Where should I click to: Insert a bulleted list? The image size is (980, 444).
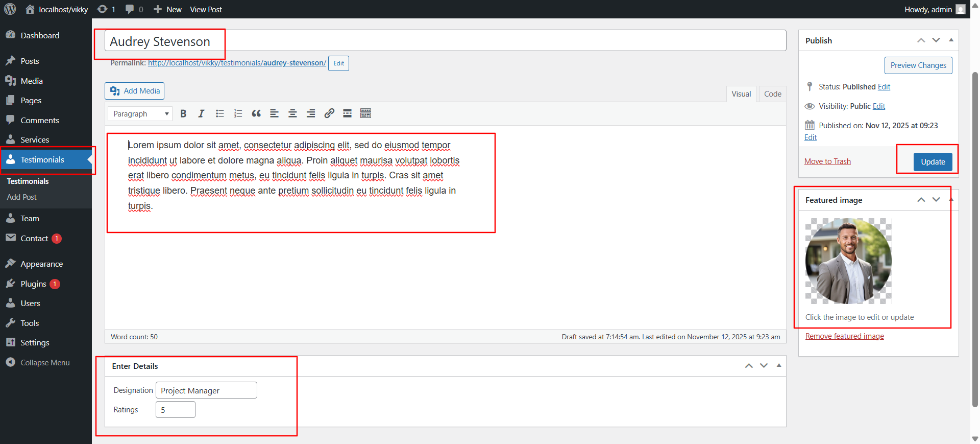(219, 113)
